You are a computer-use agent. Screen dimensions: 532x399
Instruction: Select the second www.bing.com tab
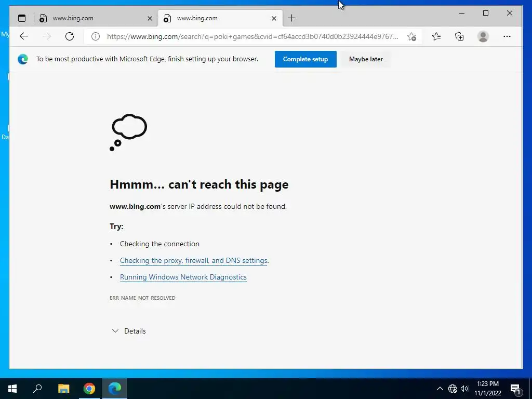pyautogui.click(x=220, y=18)
